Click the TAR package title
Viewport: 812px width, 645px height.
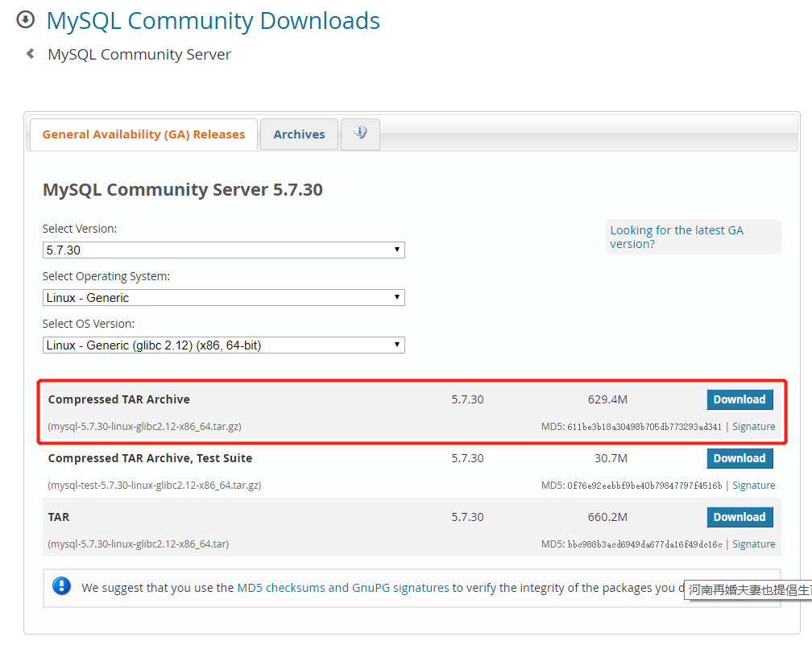(59, 517)
